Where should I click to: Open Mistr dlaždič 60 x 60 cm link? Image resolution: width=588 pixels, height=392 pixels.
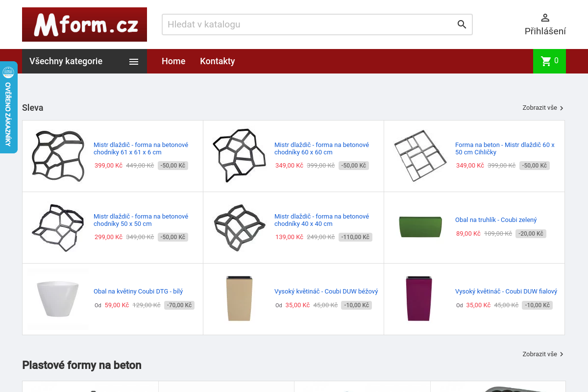click(x=321, y=148)
